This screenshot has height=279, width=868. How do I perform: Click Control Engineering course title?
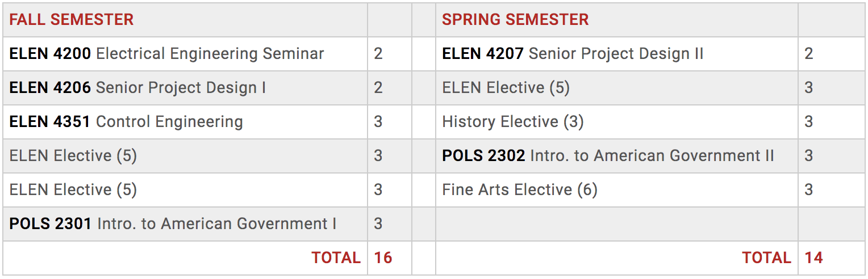point(169,122)
